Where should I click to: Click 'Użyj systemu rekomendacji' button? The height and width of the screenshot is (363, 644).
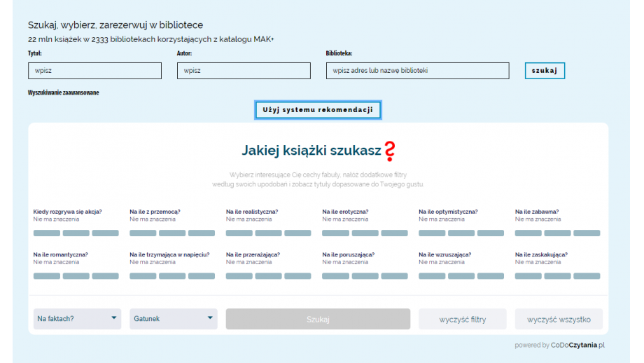[318, 110]
